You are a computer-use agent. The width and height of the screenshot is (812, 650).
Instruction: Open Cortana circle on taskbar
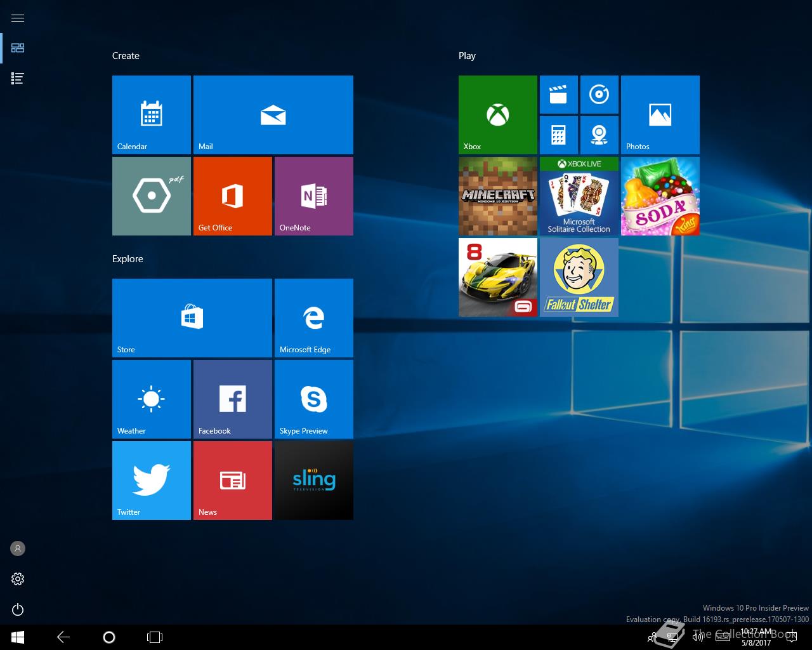109,637
